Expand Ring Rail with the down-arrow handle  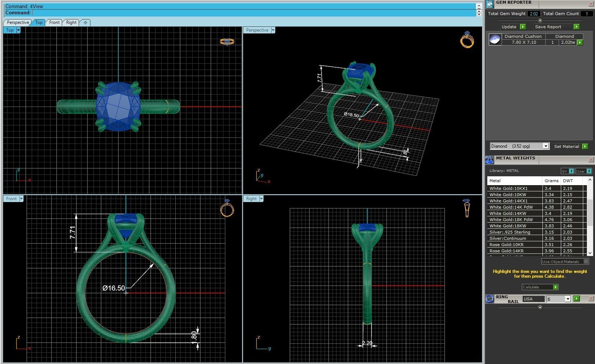[540, 307]
